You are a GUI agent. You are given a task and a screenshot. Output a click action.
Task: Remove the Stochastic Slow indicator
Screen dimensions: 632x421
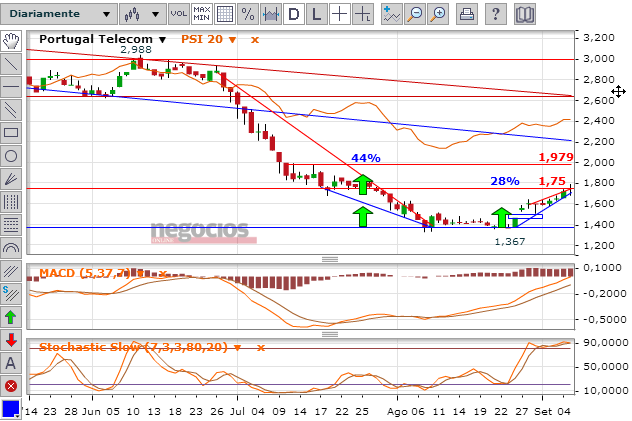click(261, 347)
